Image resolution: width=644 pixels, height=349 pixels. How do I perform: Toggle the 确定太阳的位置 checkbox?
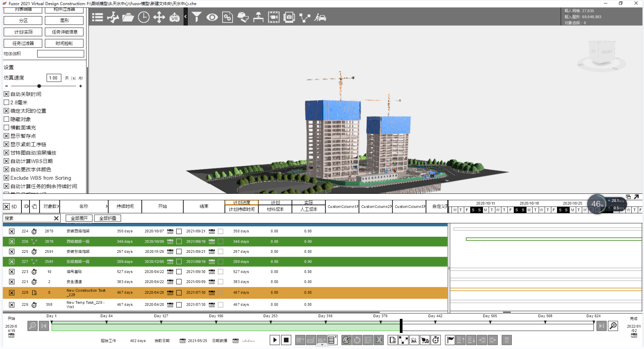pos(7,111)
